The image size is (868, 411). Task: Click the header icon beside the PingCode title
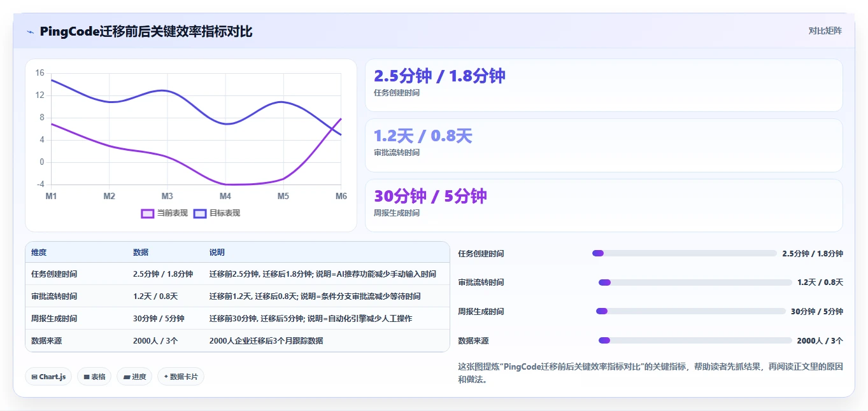click(30, 32)
